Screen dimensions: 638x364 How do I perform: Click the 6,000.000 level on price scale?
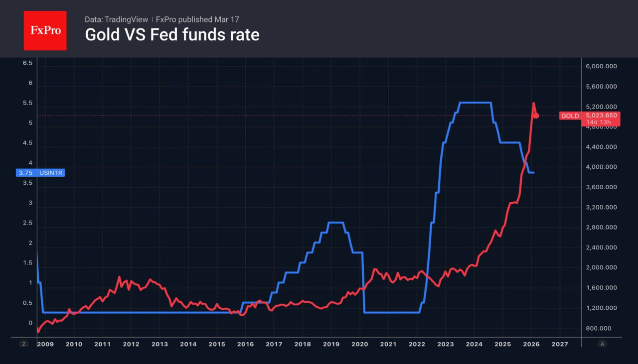point(601,67)
